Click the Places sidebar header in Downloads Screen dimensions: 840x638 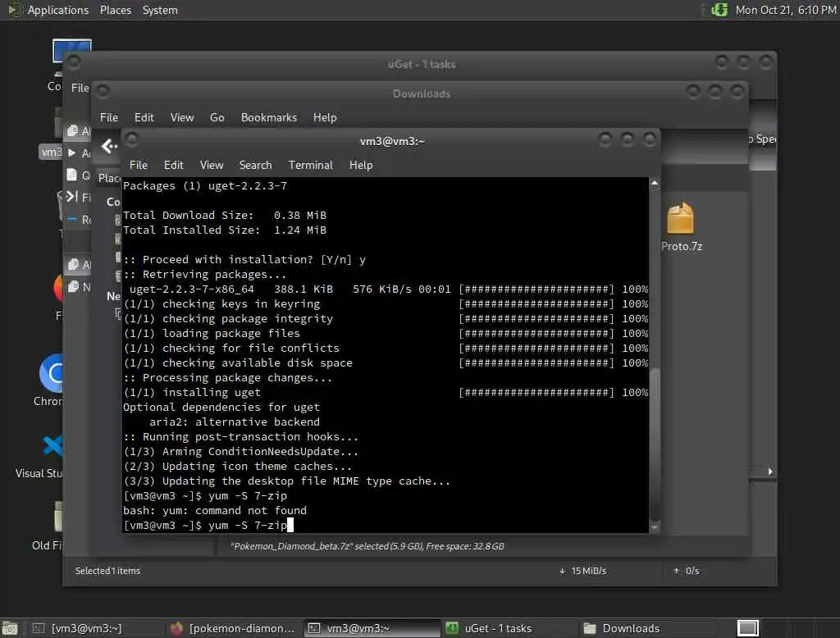tap(109, 178)
